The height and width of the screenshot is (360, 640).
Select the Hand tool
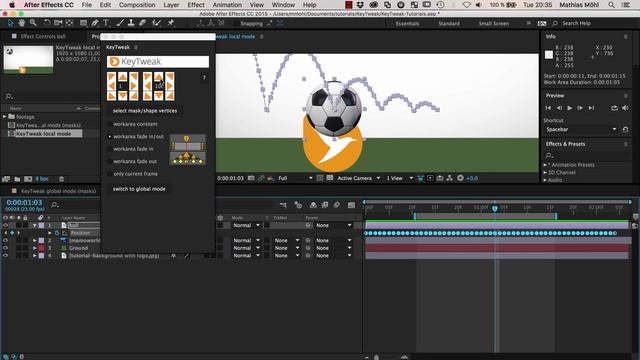click(22, 23)
